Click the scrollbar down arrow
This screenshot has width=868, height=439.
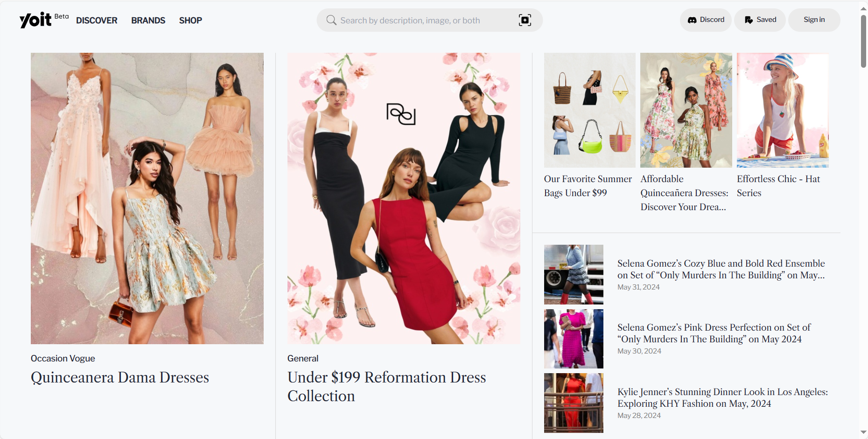863,432
